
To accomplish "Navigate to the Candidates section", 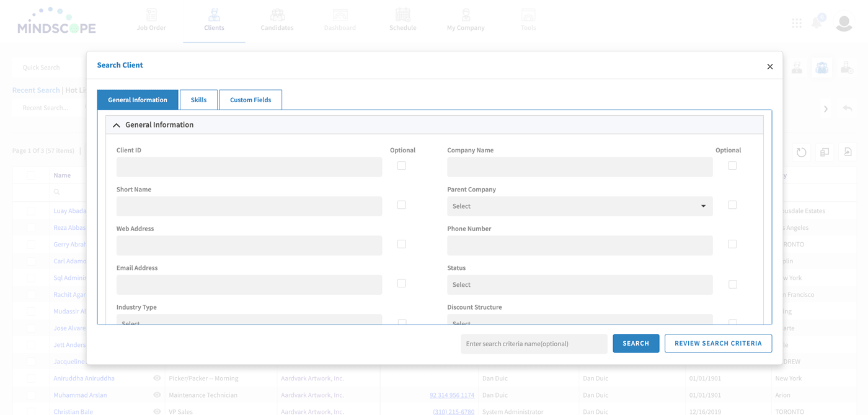I will [x=277, y=19].
